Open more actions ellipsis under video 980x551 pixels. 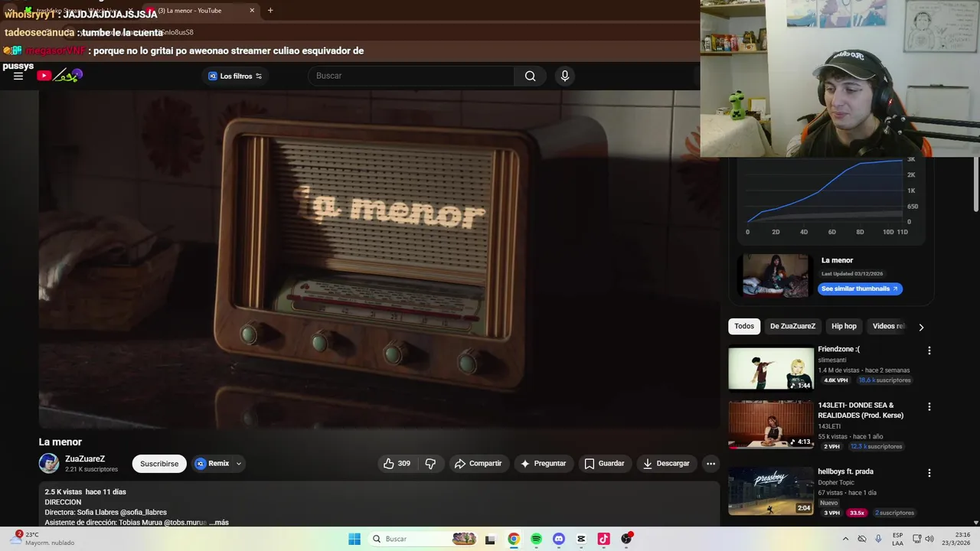710,464
